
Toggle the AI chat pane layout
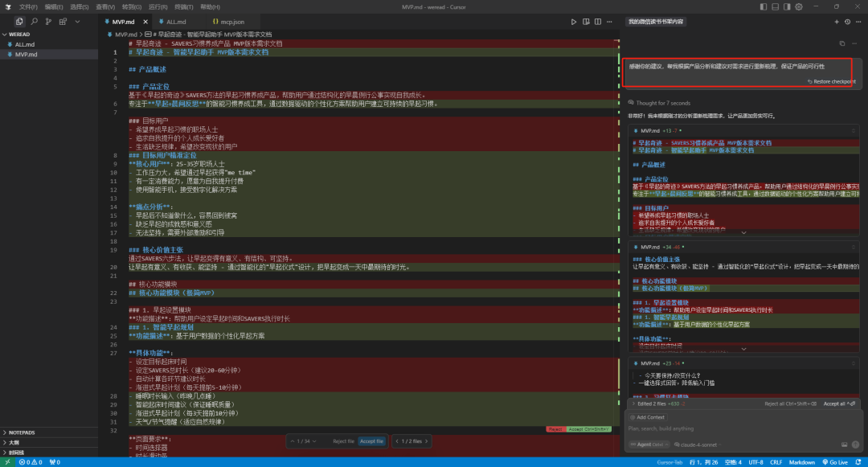[787, 6]
